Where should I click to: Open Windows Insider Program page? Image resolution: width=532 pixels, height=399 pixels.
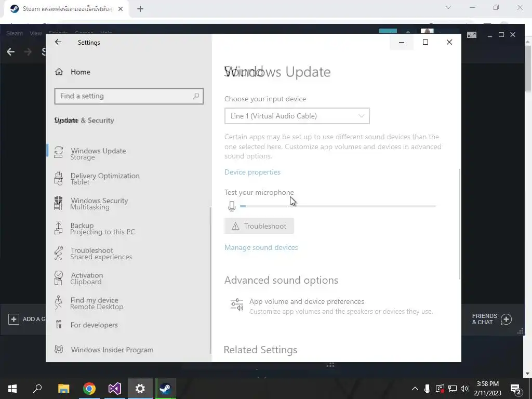(112, 350)
